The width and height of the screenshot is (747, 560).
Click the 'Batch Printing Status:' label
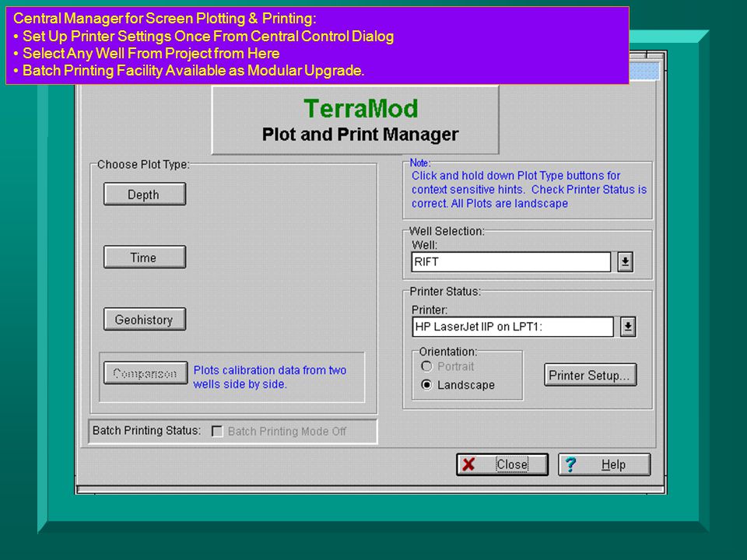(x=147, y=430)
